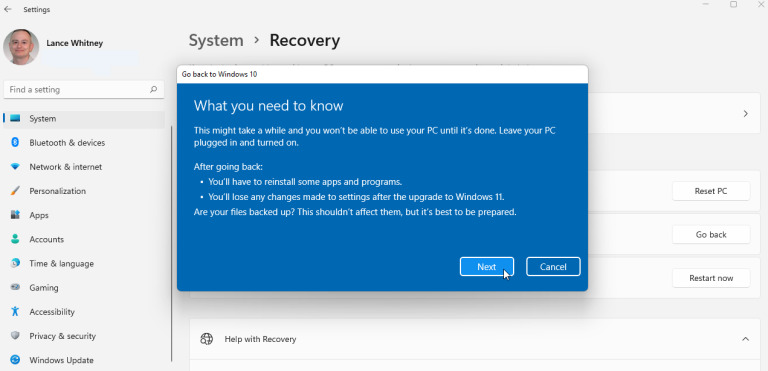Open Windows Update settings category
Screen dimensions: 768x371
tap(84, 360)
